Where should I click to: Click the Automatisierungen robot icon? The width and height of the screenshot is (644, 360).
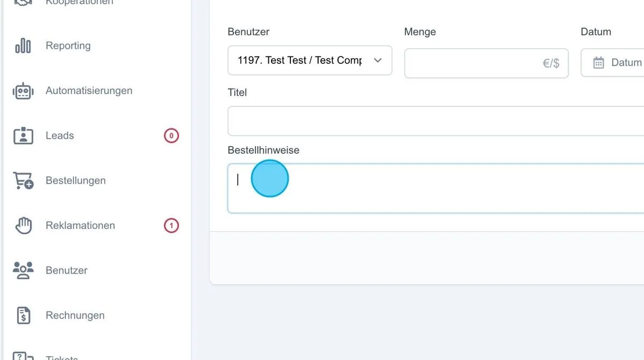click(23, 91)
